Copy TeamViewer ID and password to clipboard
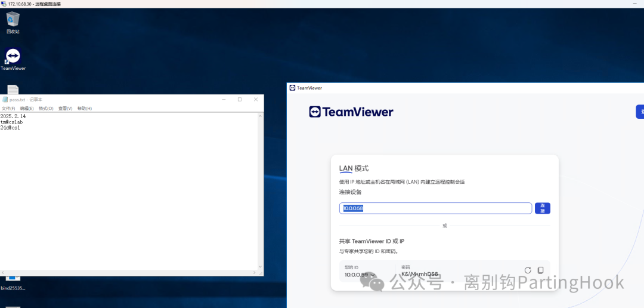 [540, 270]
